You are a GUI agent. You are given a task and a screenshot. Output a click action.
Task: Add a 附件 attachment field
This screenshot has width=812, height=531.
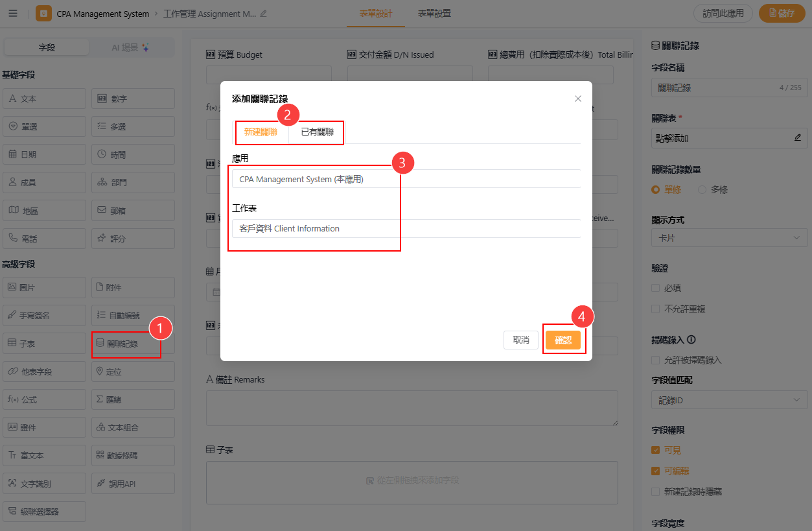click(133, 287)
